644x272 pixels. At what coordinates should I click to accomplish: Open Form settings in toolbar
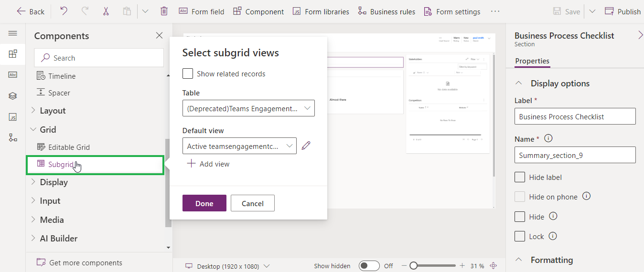(451, 11)
